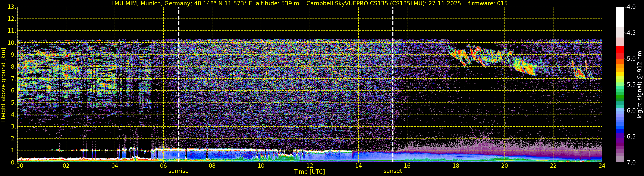Click the '02' time tick label

tap(66, 166)
